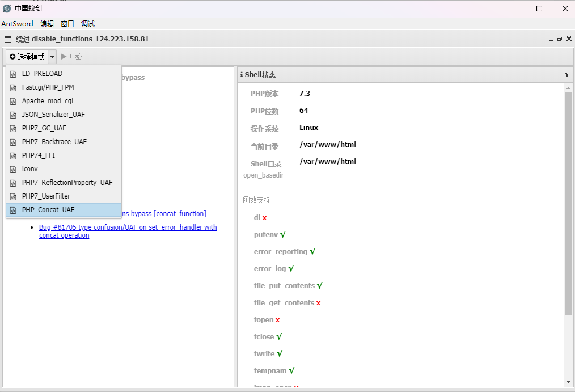The image size is (575, 392).
Task: Open the 调试 menu
Action: [88, 24]
